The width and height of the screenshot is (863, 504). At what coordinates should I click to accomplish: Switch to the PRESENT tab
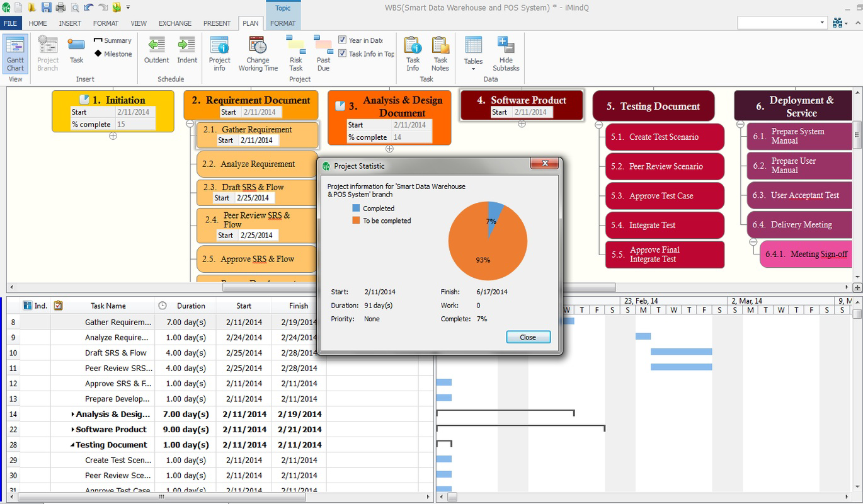217,23
